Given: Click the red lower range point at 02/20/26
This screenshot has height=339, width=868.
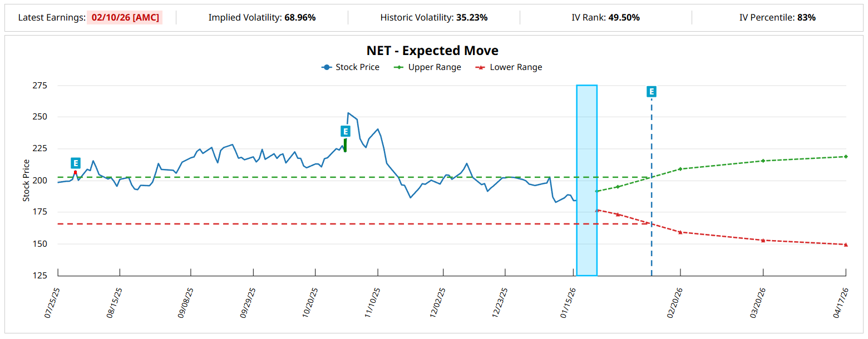Looking at the screenshot, I should coord(680,232).
